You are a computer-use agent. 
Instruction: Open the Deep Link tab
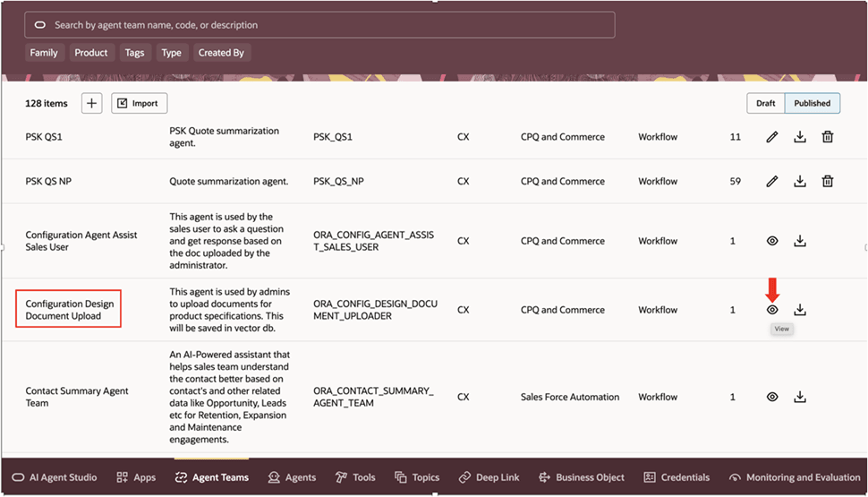pyautogui.click(x=489, y=477)
